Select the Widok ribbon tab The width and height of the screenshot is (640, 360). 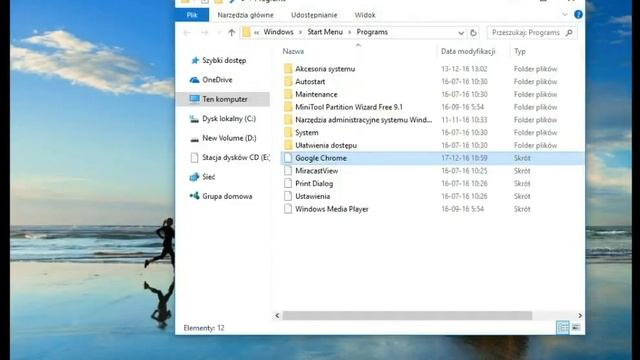364,15
